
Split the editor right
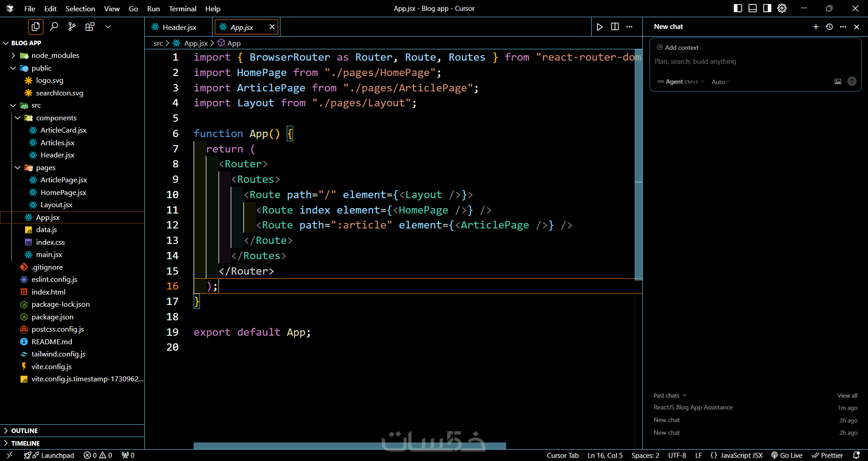tap(615, 27)
